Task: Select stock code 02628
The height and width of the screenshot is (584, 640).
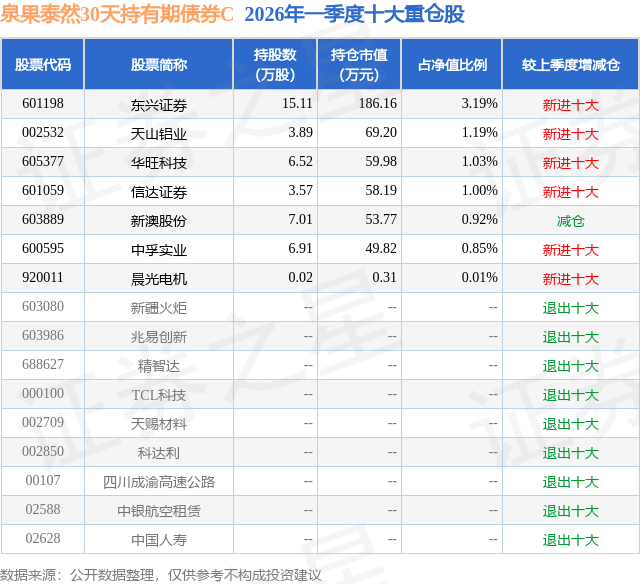Action: pyautogui.click(x=43, y=538)
